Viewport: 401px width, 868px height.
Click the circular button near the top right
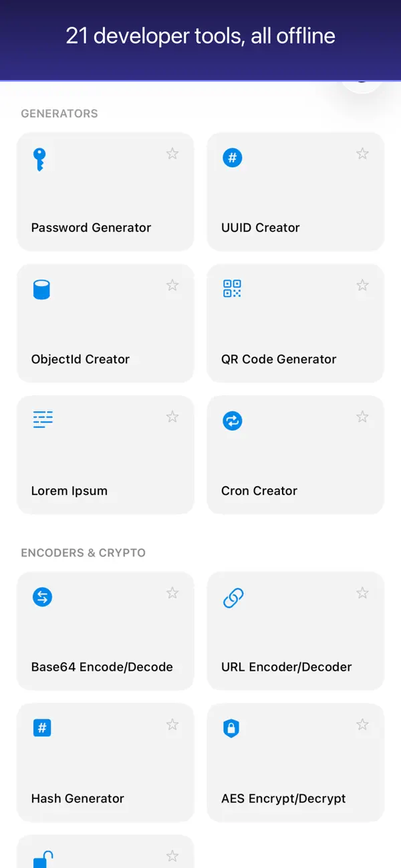tap(361, 80)
